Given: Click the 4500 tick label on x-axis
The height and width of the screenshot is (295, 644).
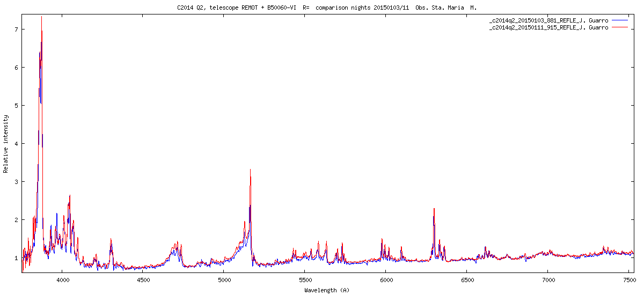Looking at the screenshot, I should [x=143, y=281].
